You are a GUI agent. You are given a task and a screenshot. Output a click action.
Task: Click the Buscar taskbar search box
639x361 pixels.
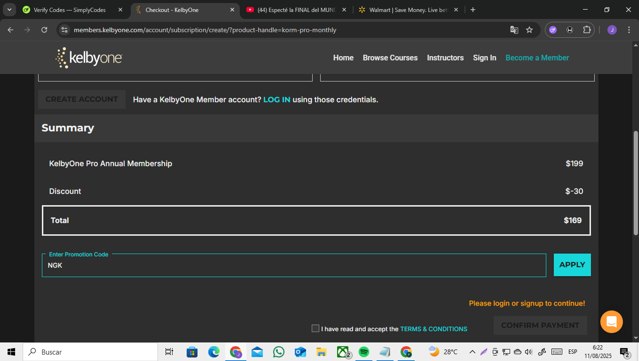tap(90, 352)
